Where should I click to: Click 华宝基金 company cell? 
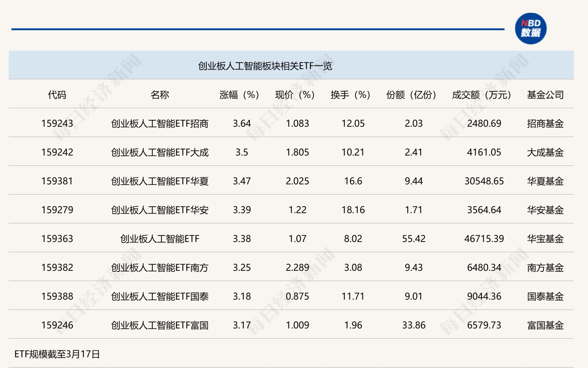click(x=545, y=239)
